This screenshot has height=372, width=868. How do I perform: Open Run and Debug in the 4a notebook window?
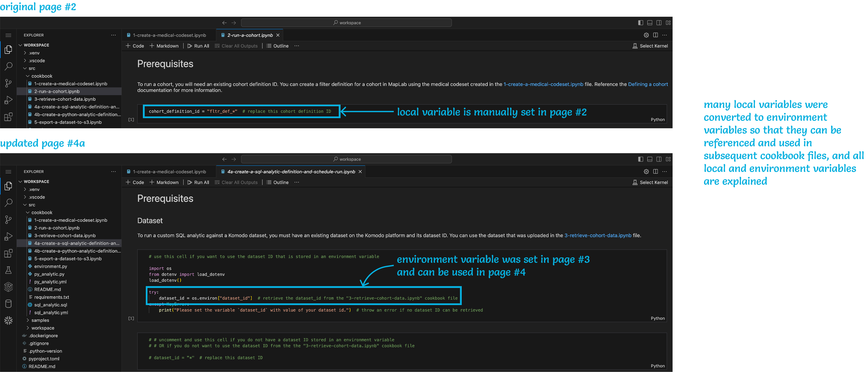(x=8, y=236)
